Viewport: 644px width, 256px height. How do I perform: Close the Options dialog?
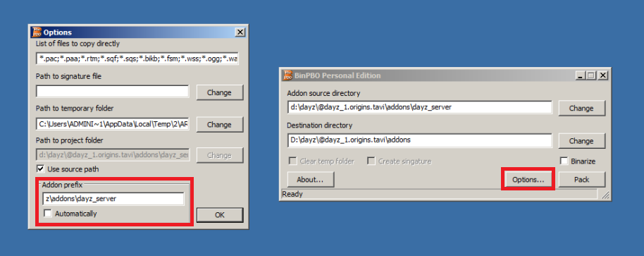tap(240, 32)
